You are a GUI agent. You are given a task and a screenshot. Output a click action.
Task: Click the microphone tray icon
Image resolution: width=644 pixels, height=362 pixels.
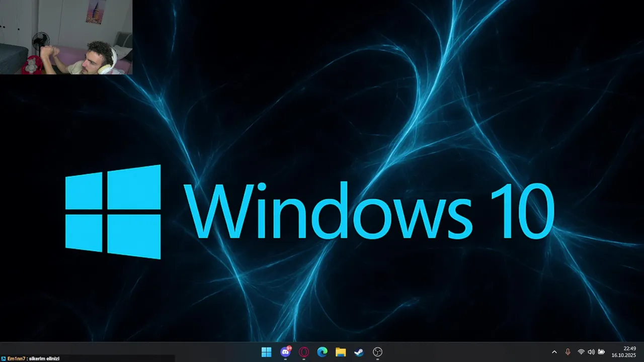pos(568,352)
